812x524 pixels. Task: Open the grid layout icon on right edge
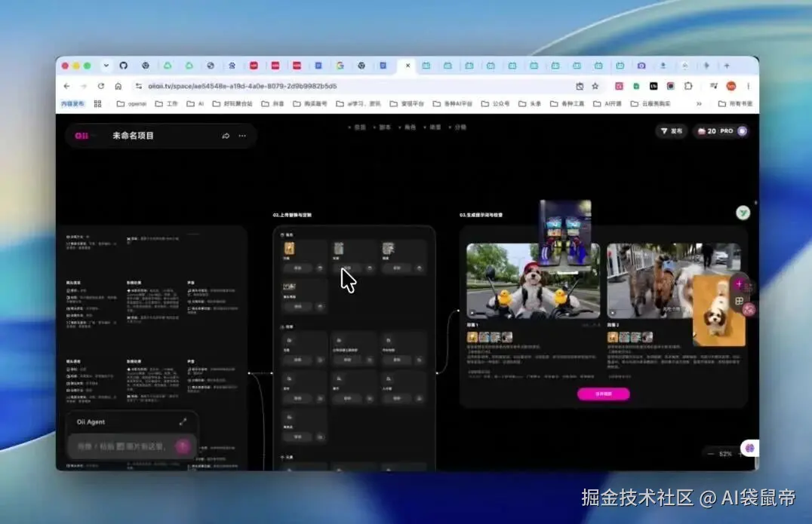739,301
